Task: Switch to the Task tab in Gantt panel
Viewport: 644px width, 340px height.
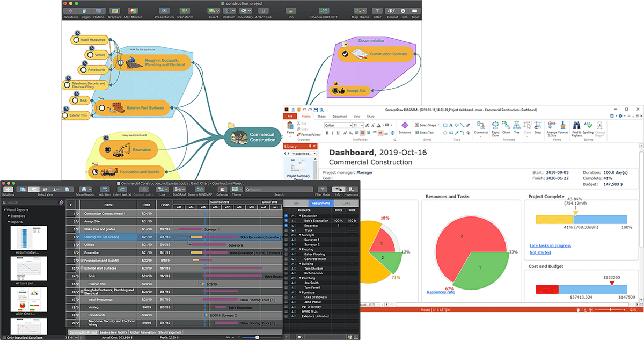Action: point(296,203)
